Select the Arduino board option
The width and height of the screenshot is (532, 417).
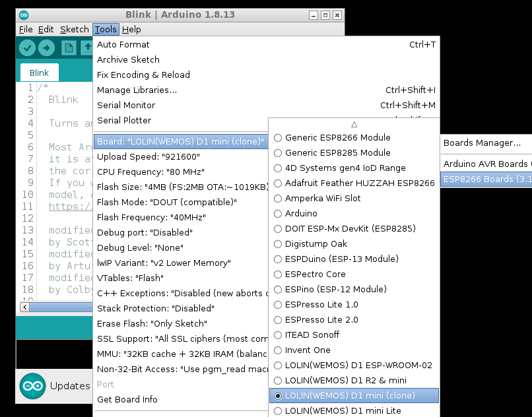(354, 213)
